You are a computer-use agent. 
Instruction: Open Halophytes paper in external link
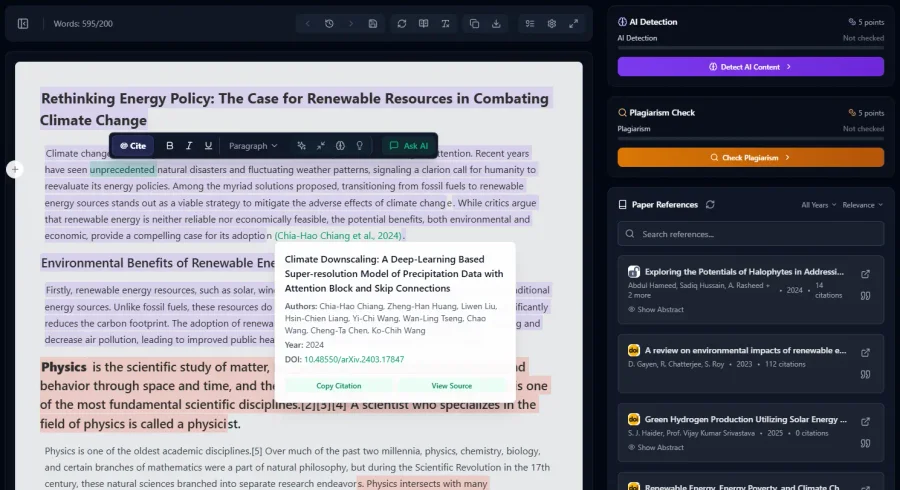(865, 274)
